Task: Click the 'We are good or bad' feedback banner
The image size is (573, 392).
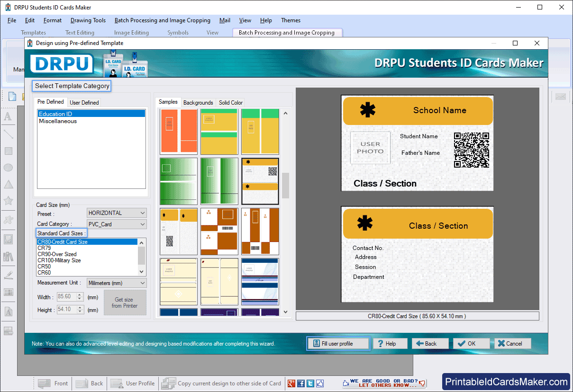Action: point(384,383)
